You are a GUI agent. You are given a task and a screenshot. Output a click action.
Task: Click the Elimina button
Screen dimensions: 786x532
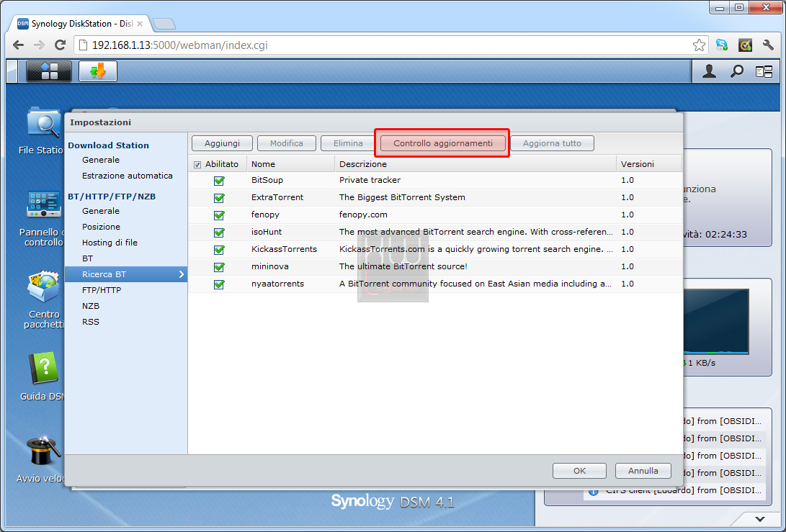coord(349,143)
